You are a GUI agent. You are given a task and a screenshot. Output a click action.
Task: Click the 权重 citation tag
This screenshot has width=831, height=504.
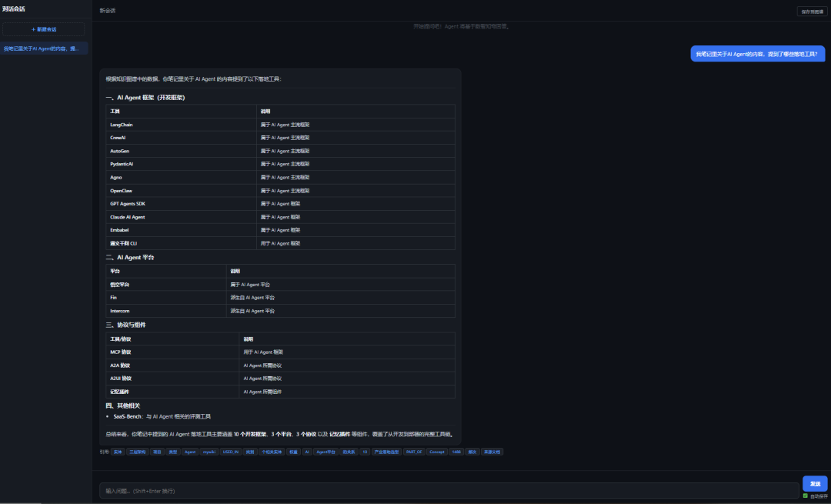tap(293, 452)
